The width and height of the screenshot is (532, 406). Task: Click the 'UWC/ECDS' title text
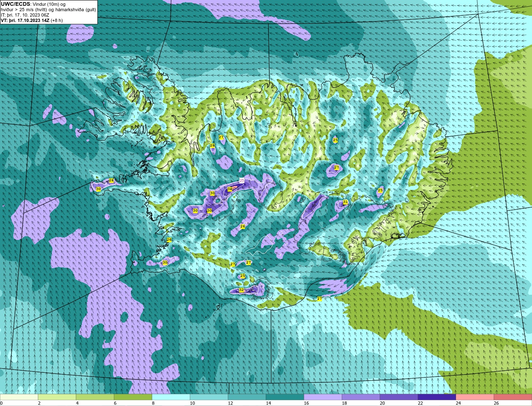point(15,4)
